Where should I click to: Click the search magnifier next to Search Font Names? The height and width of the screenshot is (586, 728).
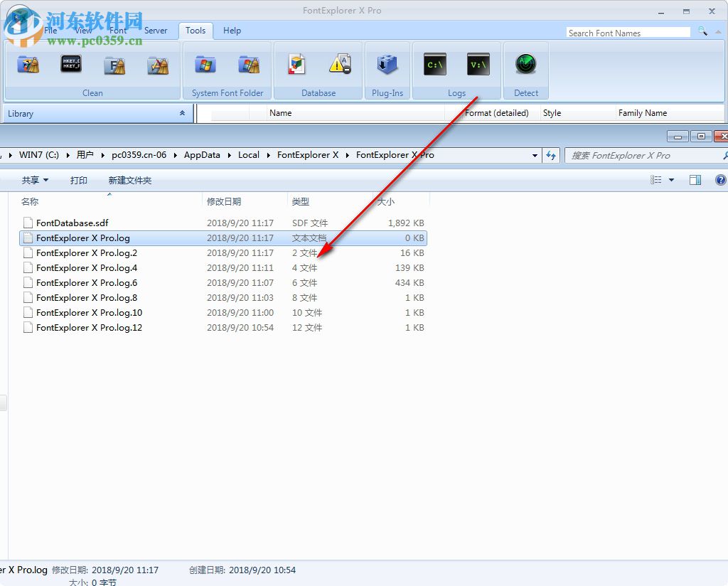click(703, 32)
